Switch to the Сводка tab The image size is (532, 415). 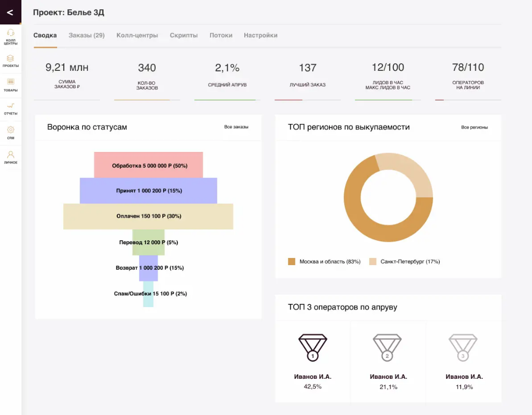click(x=45, y=35)
